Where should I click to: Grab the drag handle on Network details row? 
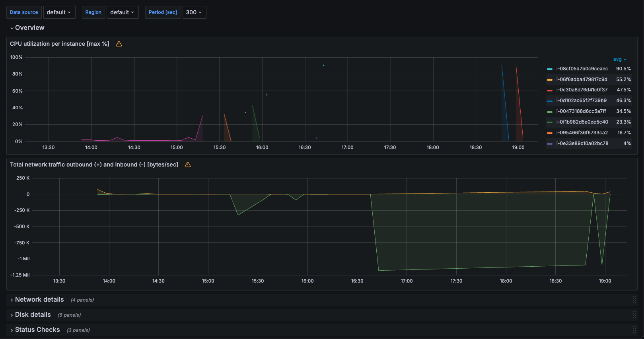[634, 300]
